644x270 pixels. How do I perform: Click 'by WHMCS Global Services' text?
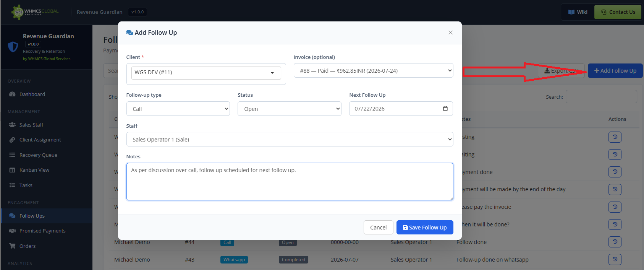(x=47, y=59)
